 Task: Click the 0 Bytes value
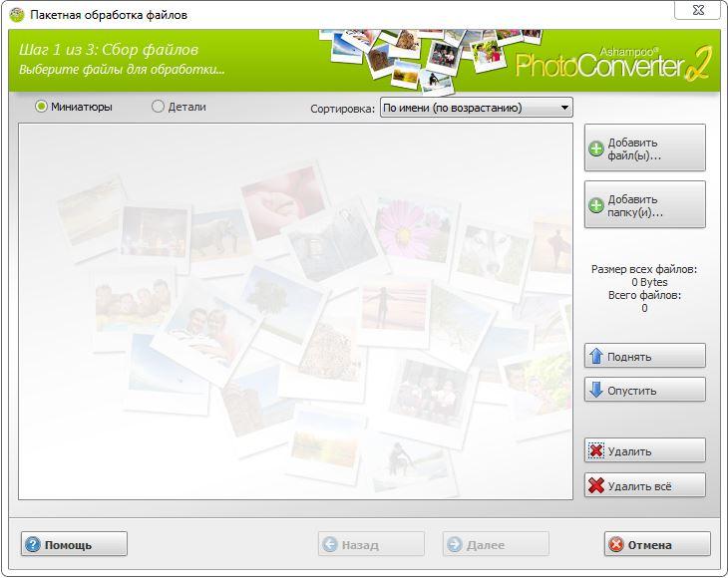[649, 282]
